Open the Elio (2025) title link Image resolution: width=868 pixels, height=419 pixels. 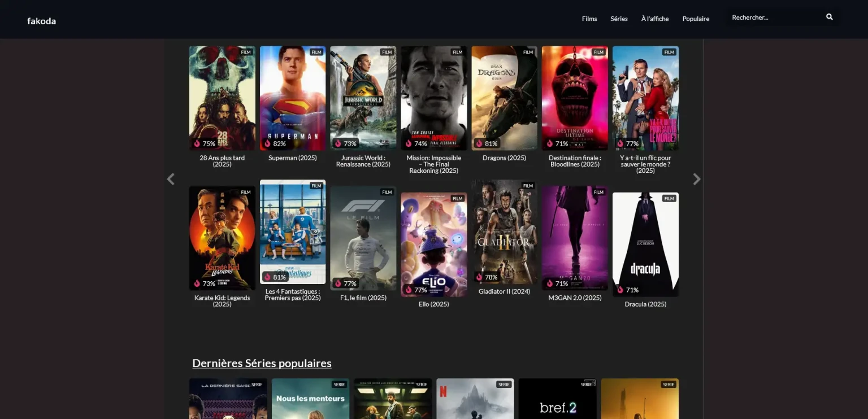point(434,304)
